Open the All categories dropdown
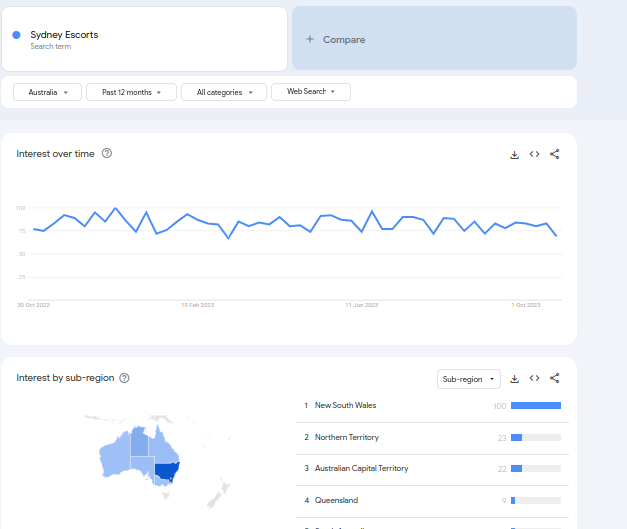The image size is (627, 529). click(224, 92)
